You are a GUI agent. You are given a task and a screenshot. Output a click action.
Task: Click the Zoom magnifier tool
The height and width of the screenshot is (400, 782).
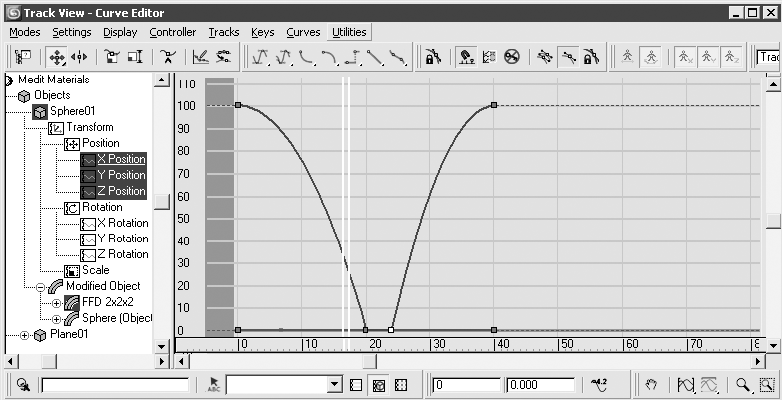[x=743, y=384]
